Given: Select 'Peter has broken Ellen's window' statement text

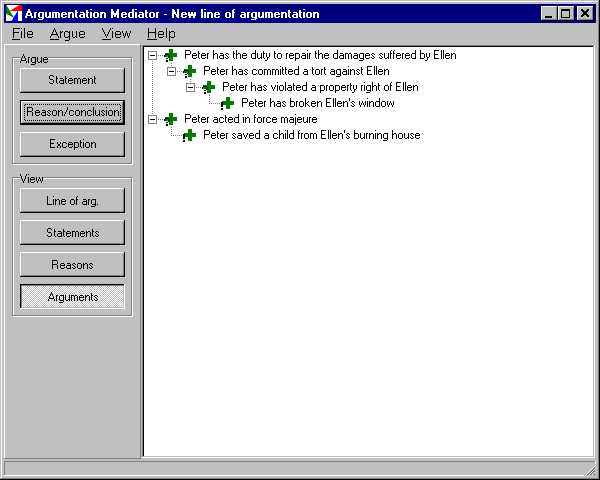Looking at the screenshot, I should pyautogui.click(x=317, y=103).
